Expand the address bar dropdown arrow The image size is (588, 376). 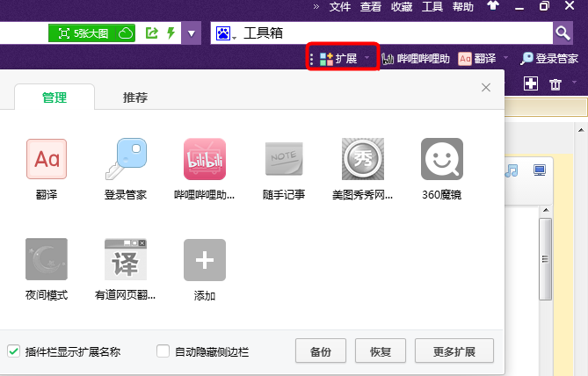click(x=192, y=33)
